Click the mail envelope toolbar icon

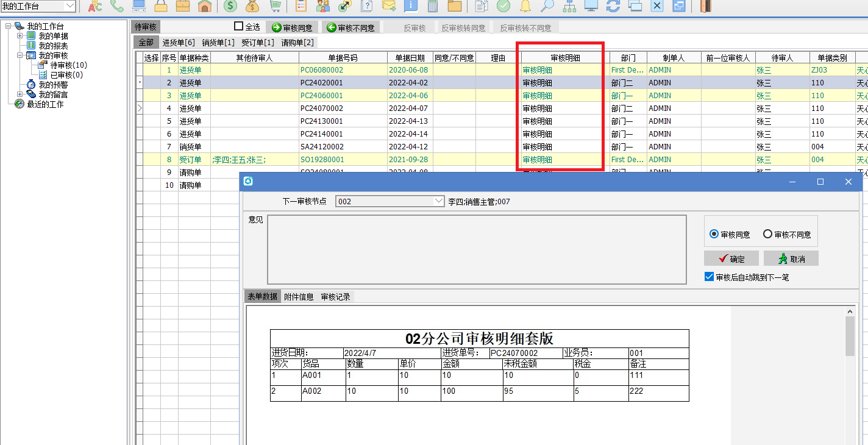[389, 7]
